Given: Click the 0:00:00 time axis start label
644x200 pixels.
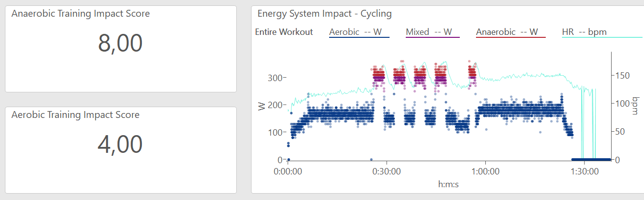Looking at the screenshot, I should (287, 172).
